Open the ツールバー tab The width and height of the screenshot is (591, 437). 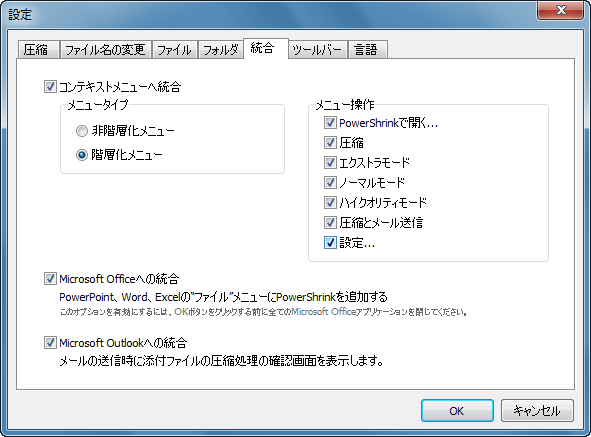[x=317, y=50]
